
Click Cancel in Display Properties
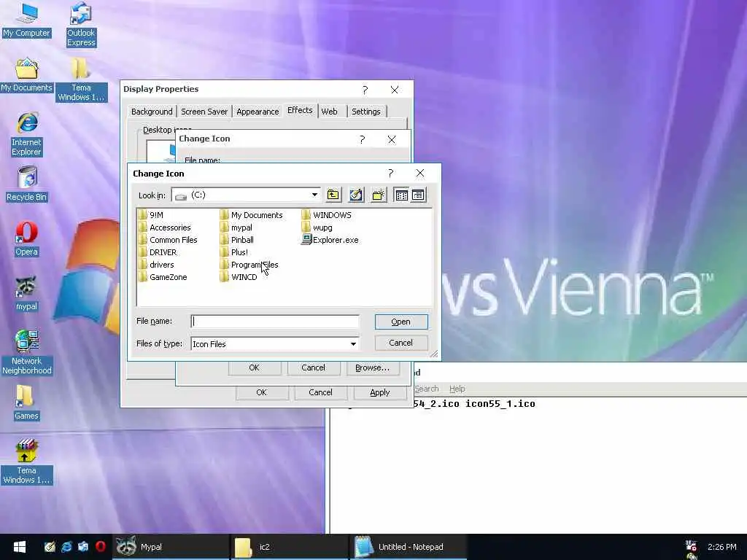click(x=320, y=392)
